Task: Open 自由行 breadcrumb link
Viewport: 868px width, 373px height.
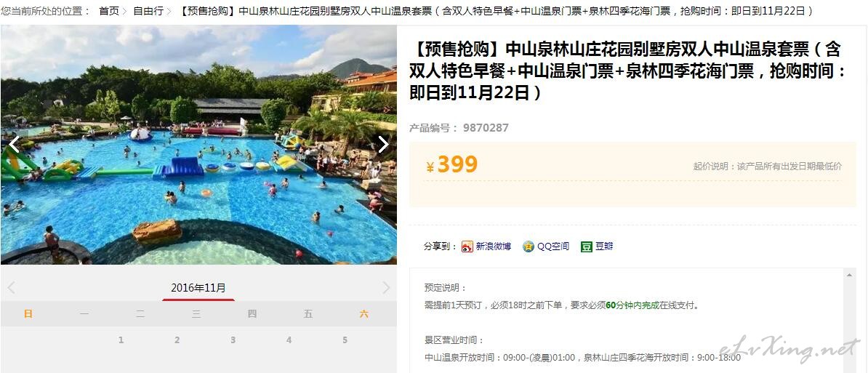Action: [148, 11]
